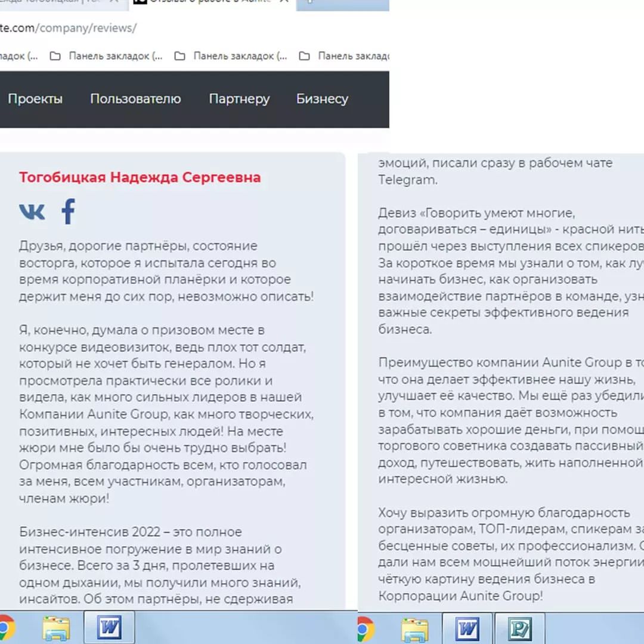
Task: Open Chrome in the left taskbar
Action: (6, 628)
